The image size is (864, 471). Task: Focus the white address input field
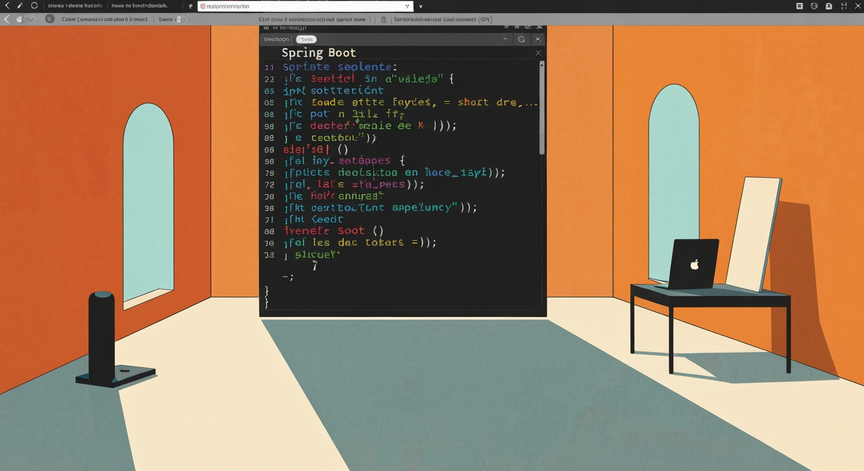pos(305,6)
